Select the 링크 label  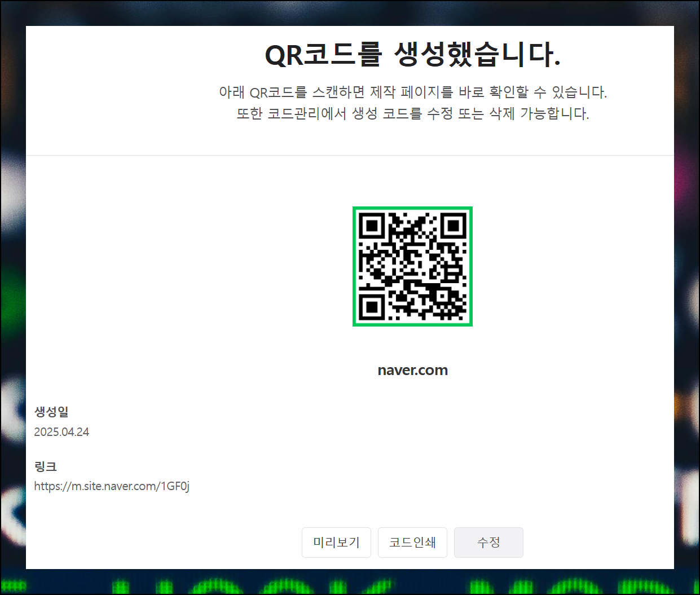[x=46, y=466]
